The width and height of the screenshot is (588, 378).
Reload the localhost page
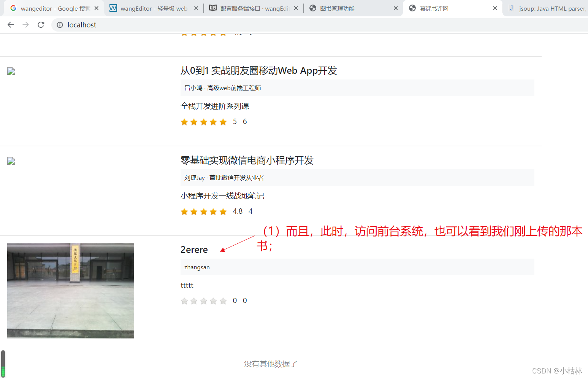[41, 25]
